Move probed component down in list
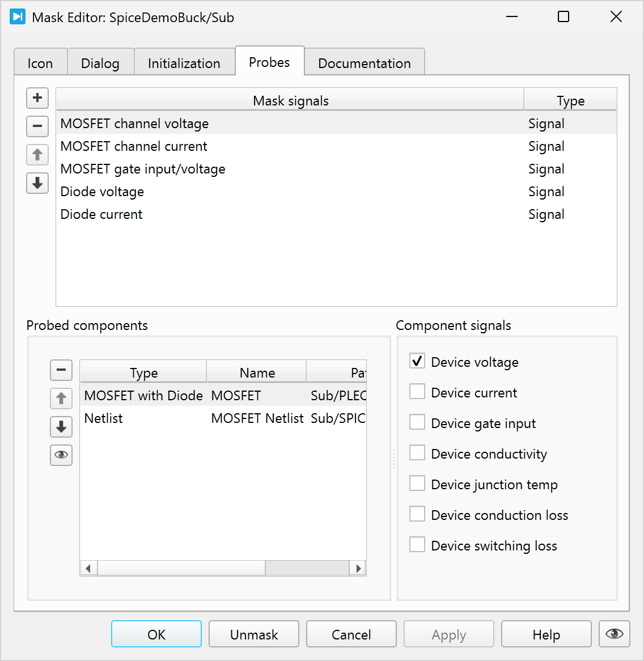Image resolution: width=644 pixels, height=661 pixels. (x=61, y=427)
